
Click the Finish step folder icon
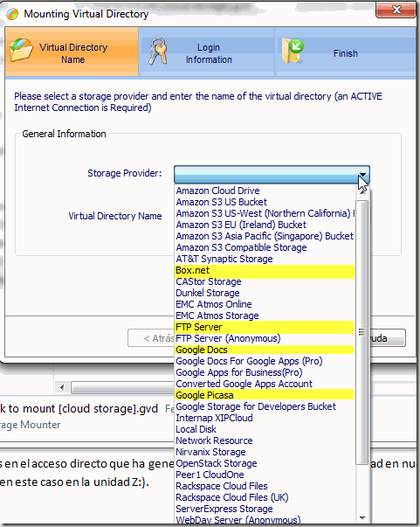293,51
